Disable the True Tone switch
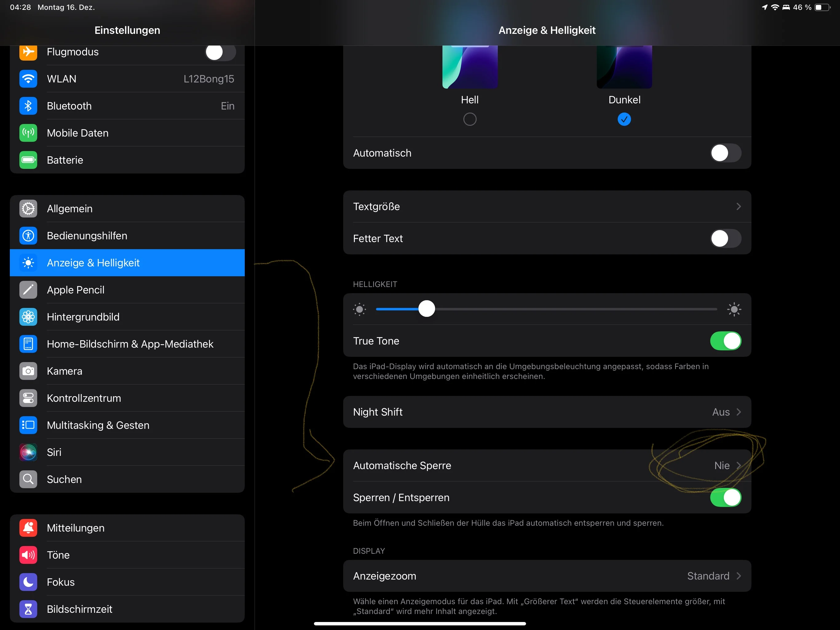 tap(725, 341)
